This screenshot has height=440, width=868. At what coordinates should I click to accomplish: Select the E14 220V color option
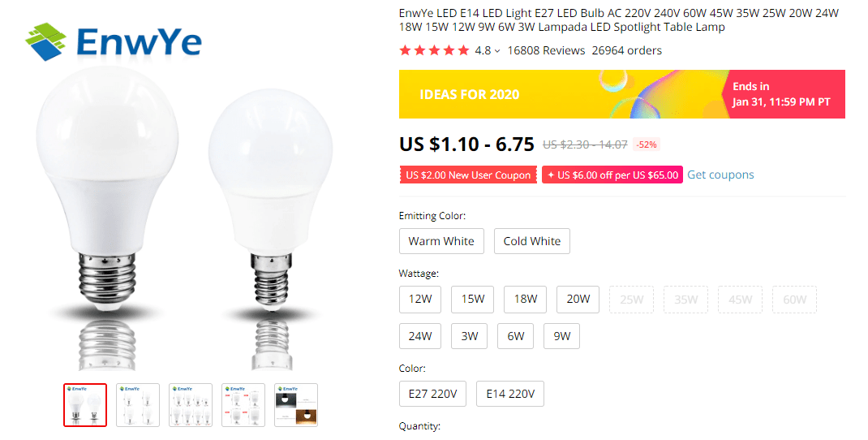click(510, 395)
